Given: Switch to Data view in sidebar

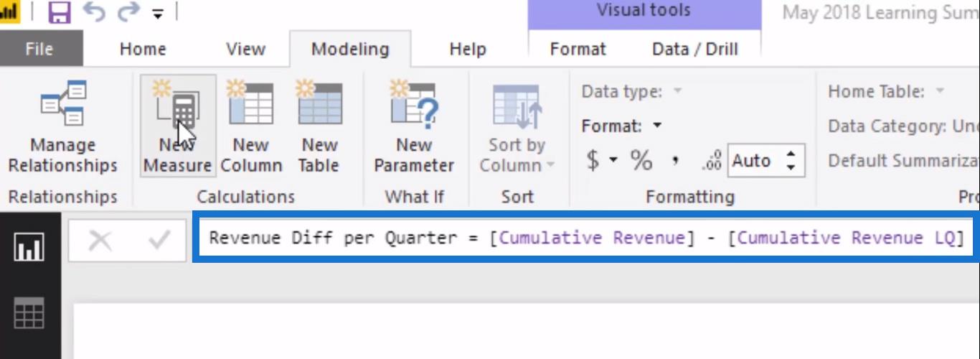Looking at the screenshot, I should click(29, 313).
